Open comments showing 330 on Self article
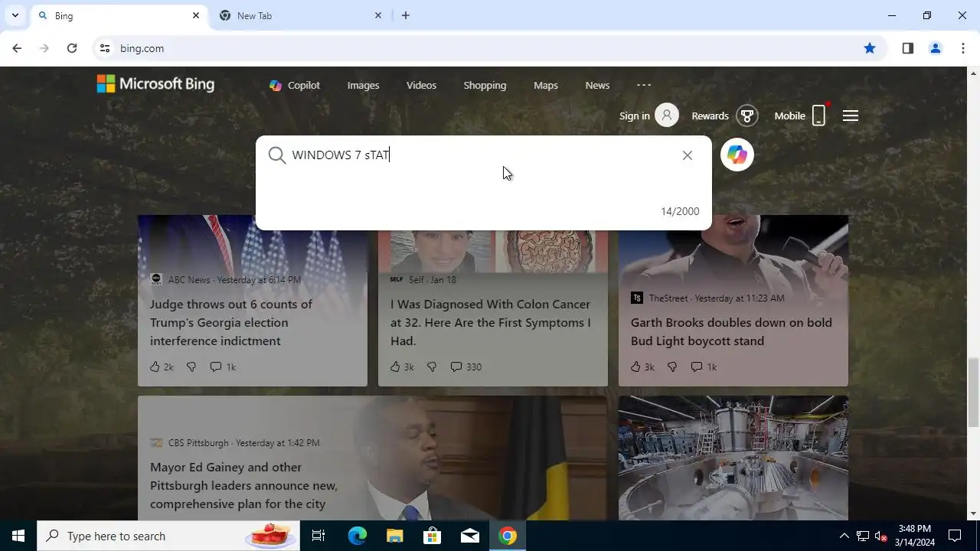980x551 pixels. (465, 367)
